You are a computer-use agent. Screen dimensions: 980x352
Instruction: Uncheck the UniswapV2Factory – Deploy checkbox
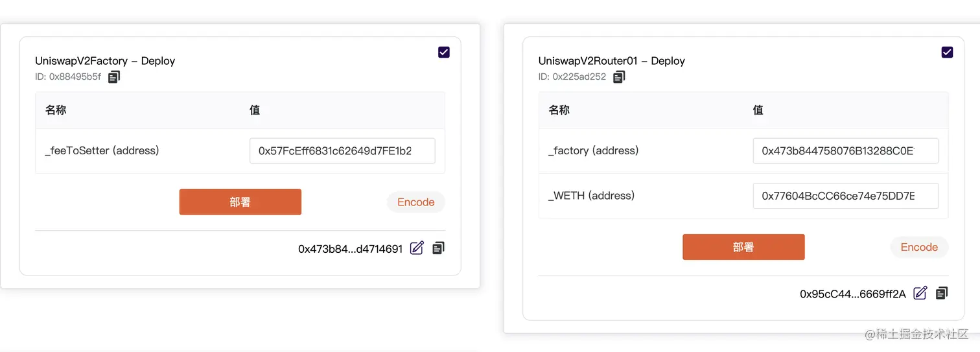[x=444, y=53]
